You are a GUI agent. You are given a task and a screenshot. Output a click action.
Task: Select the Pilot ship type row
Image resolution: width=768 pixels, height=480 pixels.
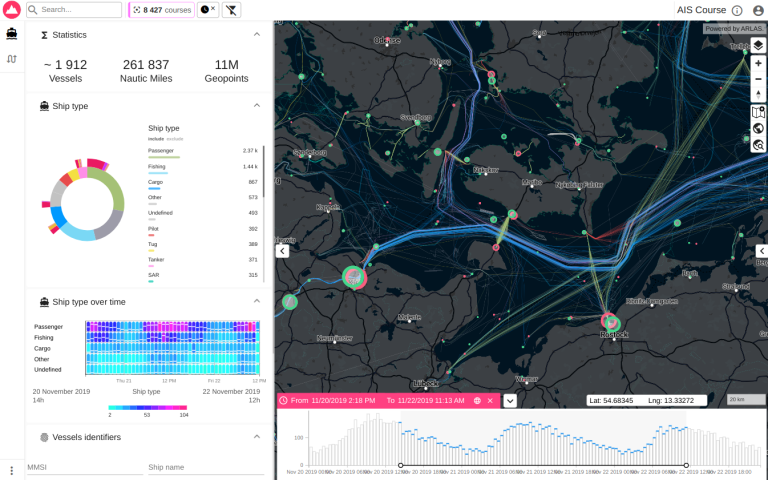coord(203,231)
